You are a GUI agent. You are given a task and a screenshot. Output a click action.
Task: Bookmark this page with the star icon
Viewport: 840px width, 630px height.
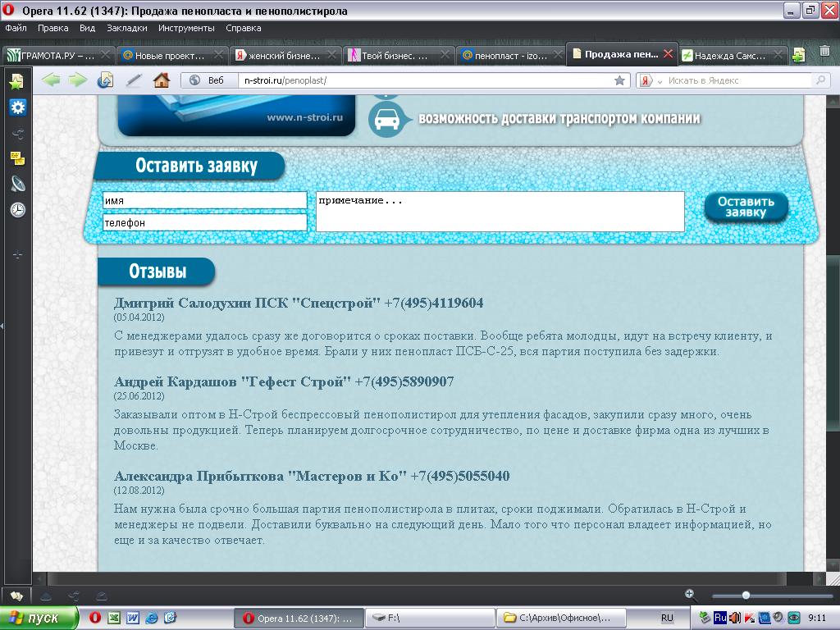[620, 80]
